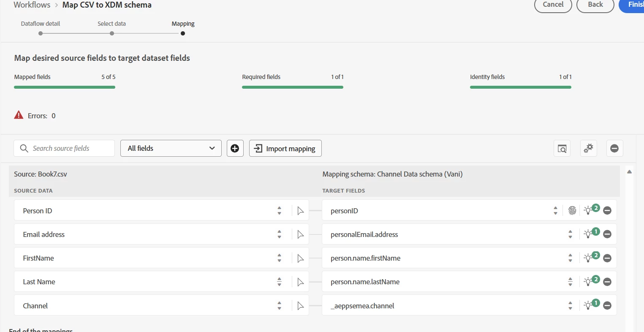This screenshot has width=644, height=332.
Task: Remove the person.name.lastName mapping row
Action: (607, 281)
